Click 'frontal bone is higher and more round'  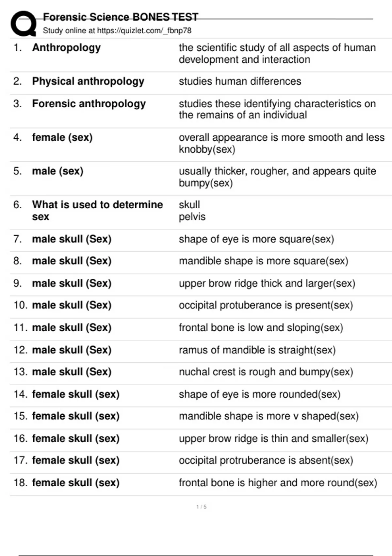[278, 483]
